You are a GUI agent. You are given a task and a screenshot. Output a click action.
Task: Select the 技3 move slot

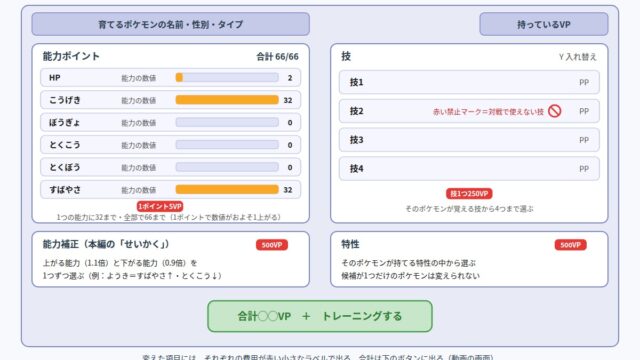469,140
